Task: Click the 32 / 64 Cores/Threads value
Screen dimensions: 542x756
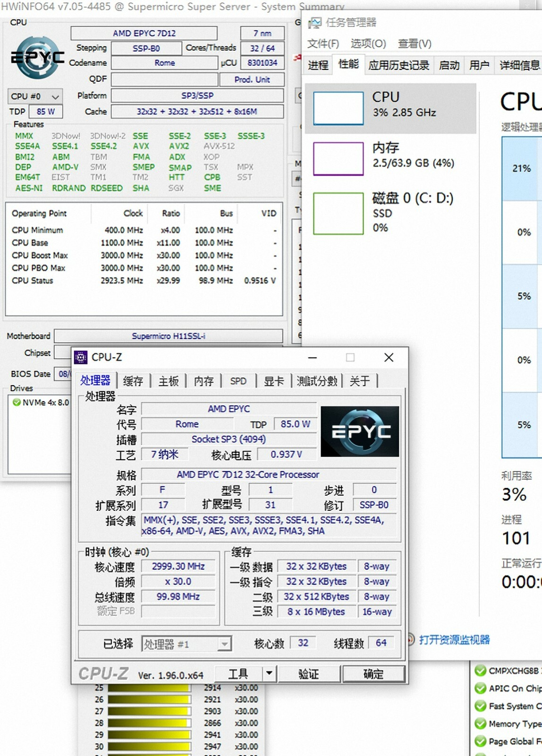Action: [x=263, y=48]
